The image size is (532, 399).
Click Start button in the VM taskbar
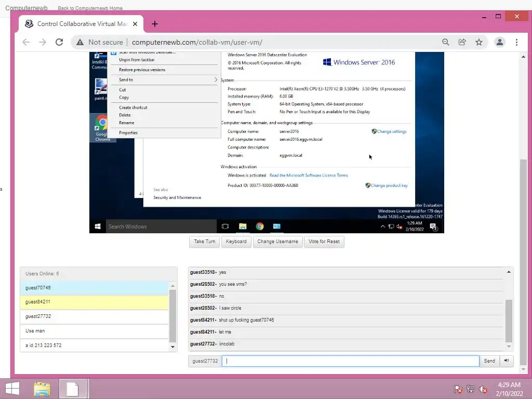98,227
